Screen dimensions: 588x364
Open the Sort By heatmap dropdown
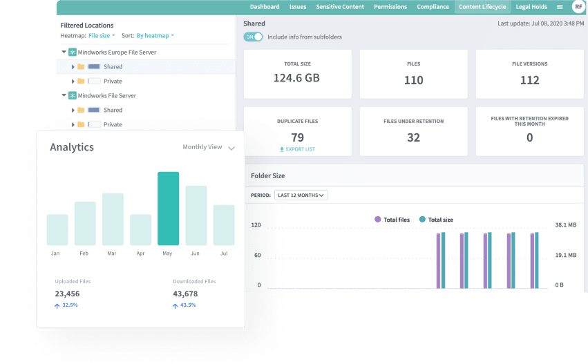[x=155, y=36]
